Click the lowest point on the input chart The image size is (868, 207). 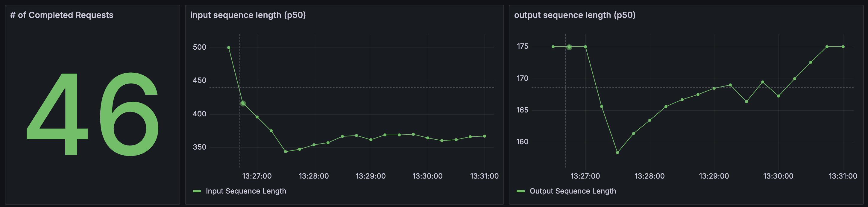coord(286,152)
